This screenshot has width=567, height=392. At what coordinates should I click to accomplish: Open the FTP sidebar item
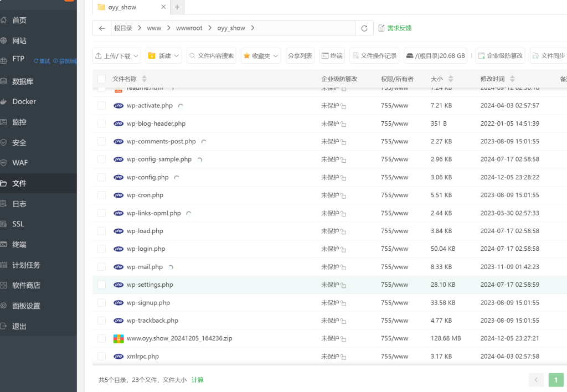click(18, 59)
